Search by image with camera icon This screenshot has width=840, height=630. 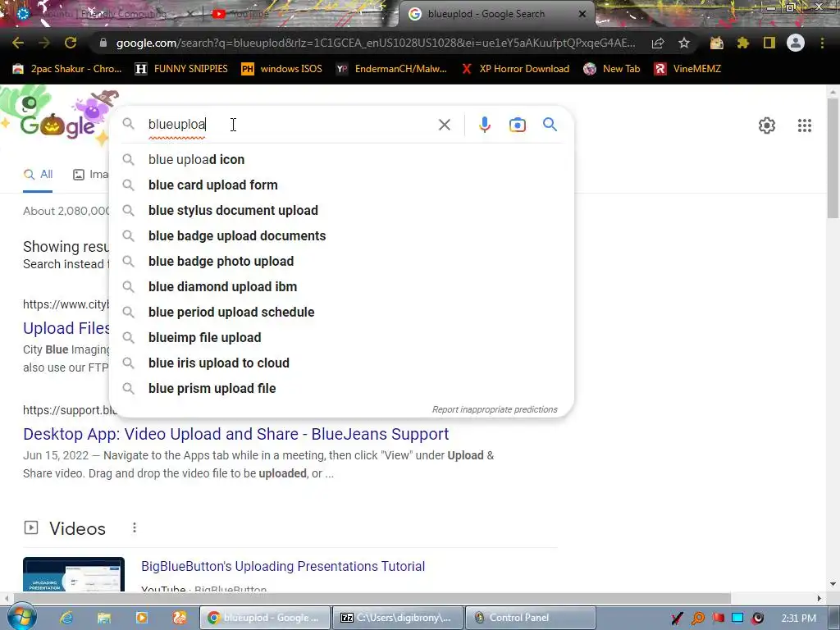click(517, 125)
